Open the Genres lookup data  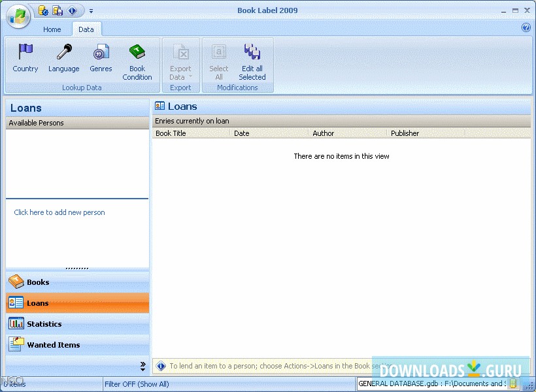click(101, 58)
